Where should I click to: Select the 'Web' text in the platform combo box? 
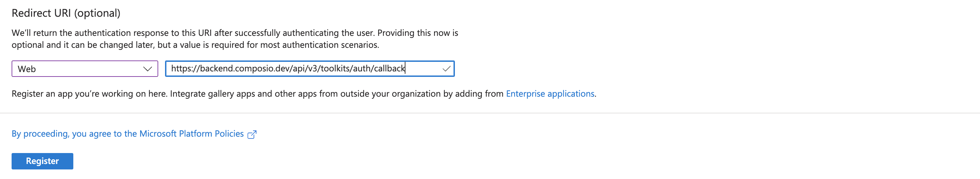27,69
